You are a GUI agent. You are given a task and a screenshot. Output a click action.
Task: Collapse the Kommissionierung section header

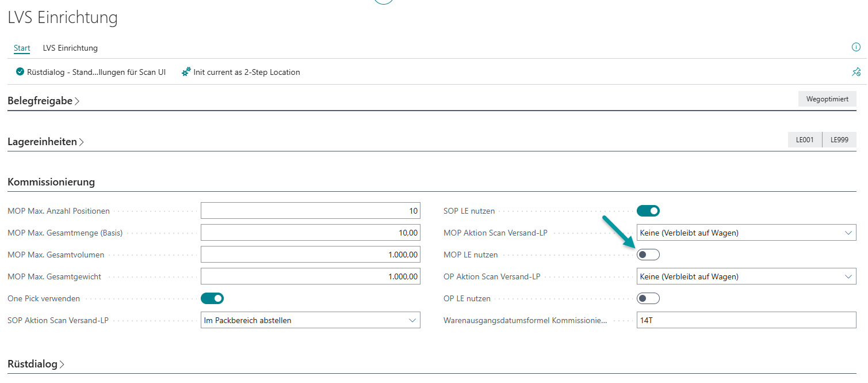click(51, 182)
